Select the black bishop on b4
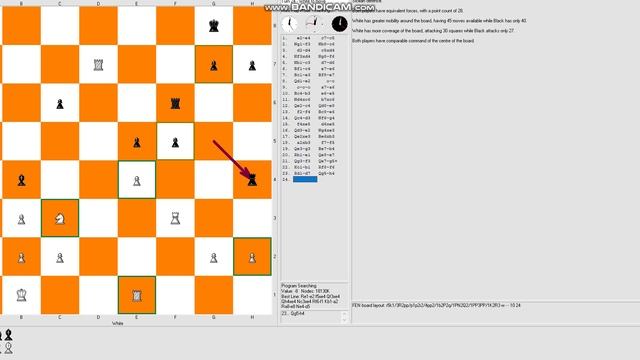 coord(21,180)
